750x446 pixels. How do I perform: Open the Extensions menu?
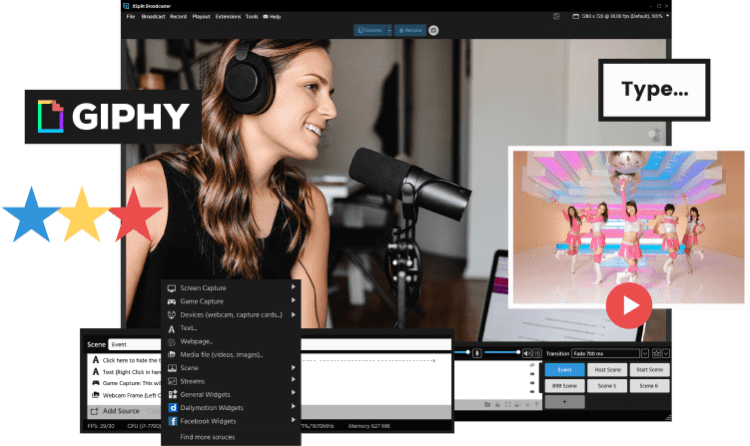click(x=228, y=16)
